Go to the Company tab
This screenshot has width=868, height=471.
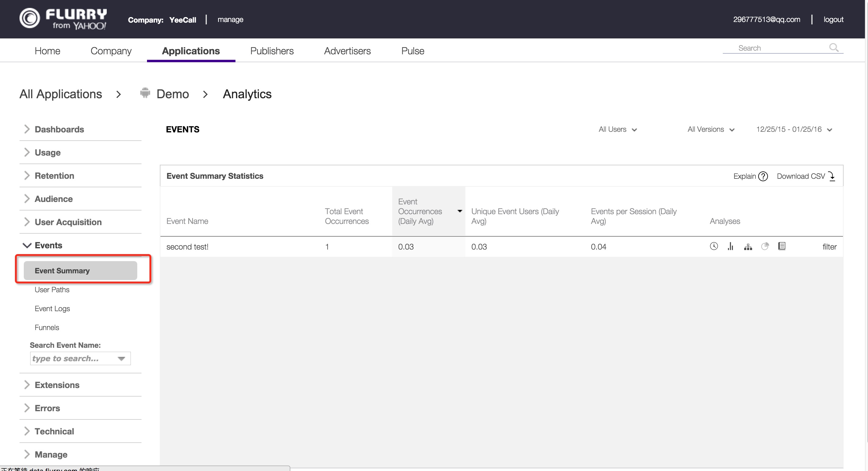tap(111, 51)
